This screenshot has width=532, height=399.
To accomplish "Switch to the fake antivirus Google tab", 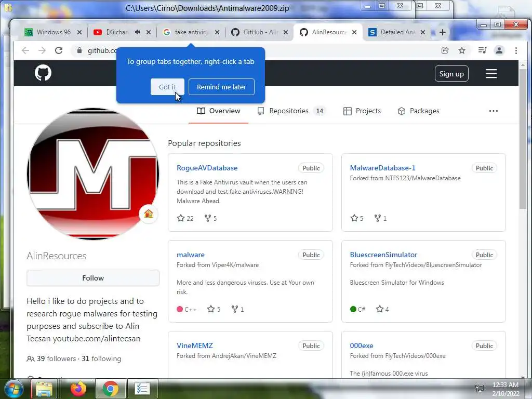I will coord(191,32).
